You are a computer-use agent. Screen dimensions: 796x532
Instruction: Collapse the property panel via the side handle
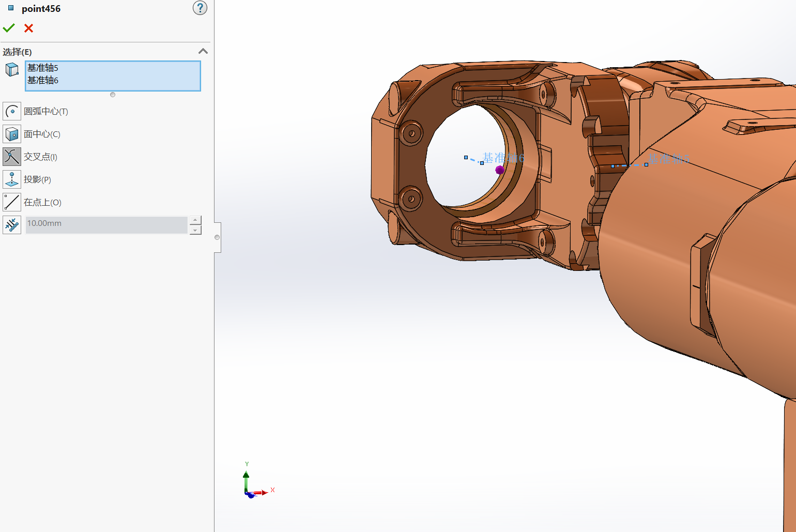point(217,237)
